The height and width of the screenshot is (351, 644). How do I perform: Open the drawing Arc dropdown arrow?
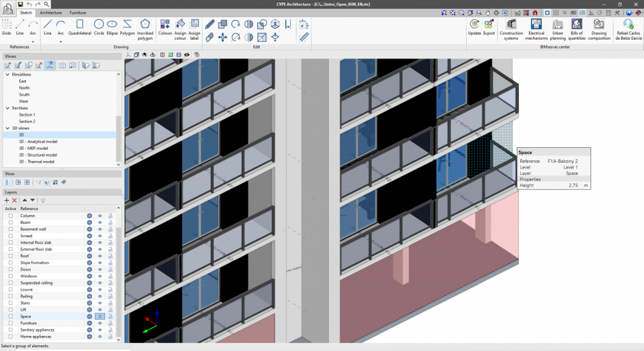click(x=61, y=42)
